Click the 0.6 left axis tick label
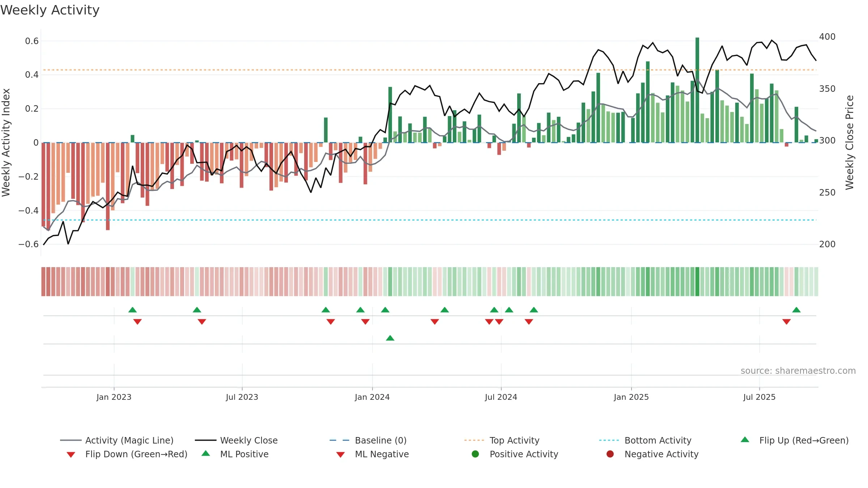Screen dimensions: 868x488 tap(32, 41)
